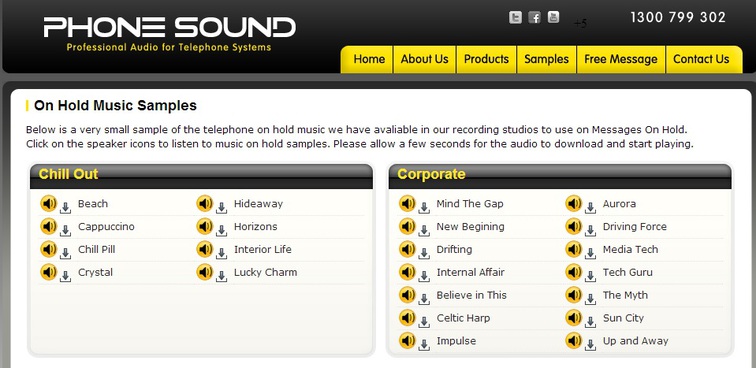Viewport: 756px width, 368px height.
Task: Click the Interior Life track name
Action: (263, 249)
